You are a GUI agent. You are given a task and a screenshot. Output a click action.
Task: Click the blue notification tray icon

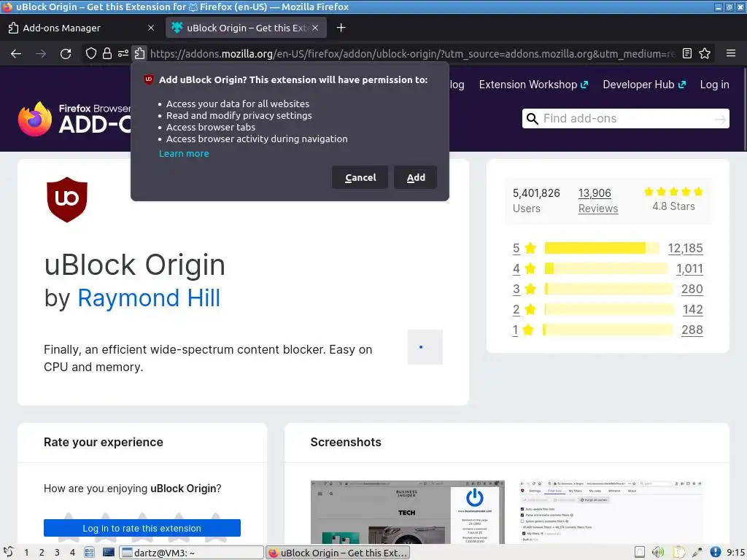click(x=715, y=552)
